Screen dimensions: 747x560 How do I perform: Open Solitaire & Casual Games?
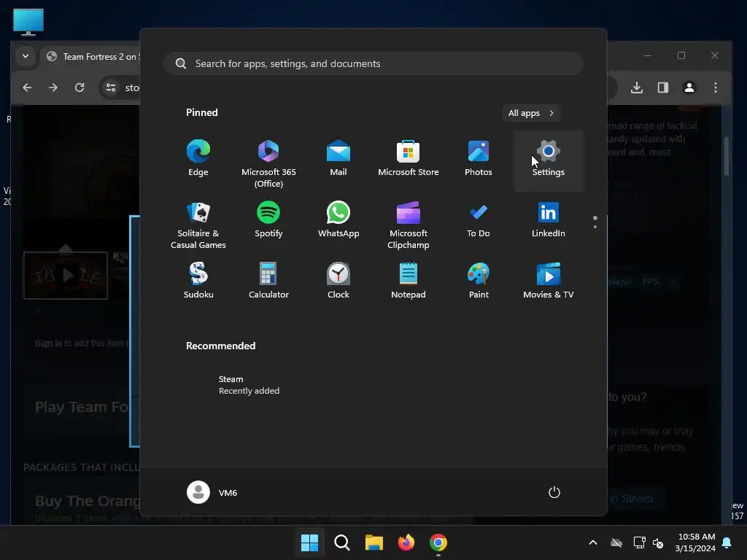(198, 226)
